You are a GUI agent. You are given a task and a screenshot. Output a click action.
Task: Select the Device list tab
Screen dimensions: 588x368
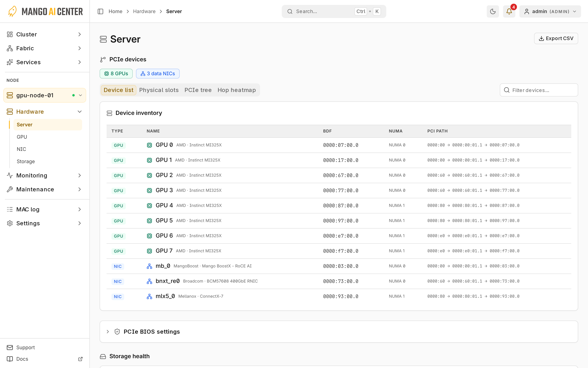pyautogui.click(x=119, y=90)
